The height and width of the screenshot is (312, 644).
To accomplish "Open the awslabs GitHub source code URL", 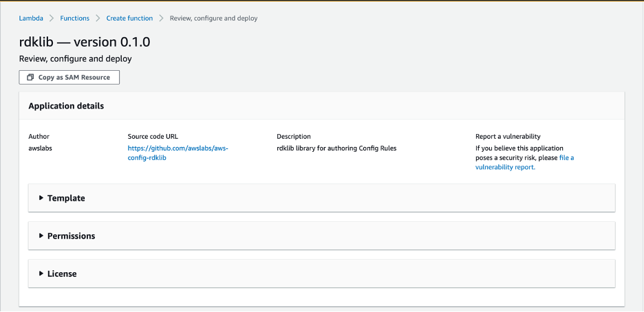I will point(178,153).
